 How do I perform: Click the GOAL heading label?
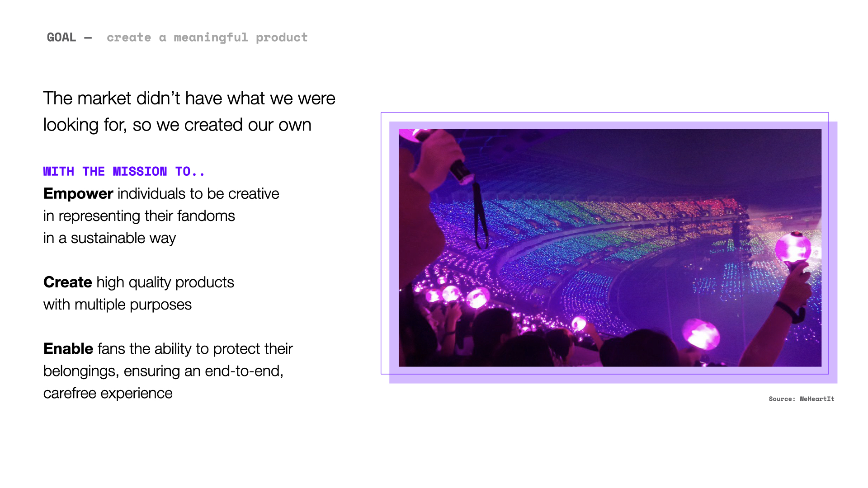[61, 38]
